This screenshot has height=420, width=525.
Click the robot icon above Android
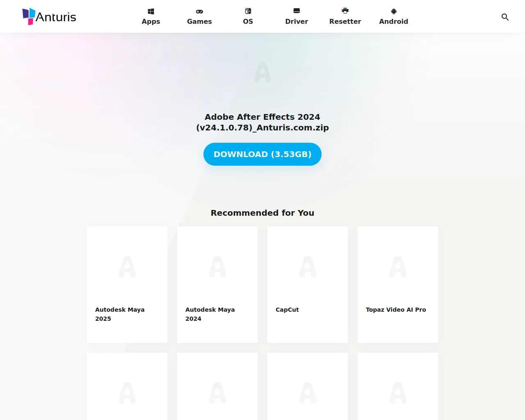(394, 11)
